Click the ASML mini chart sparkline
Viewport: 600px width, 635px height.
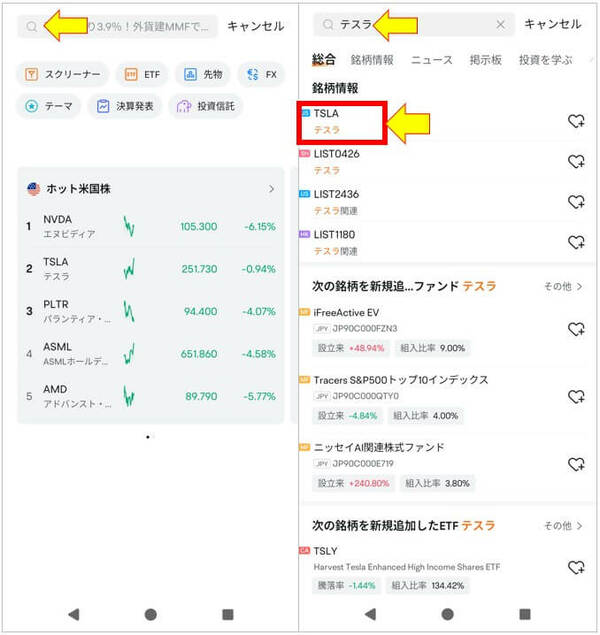tap(129, 354)
